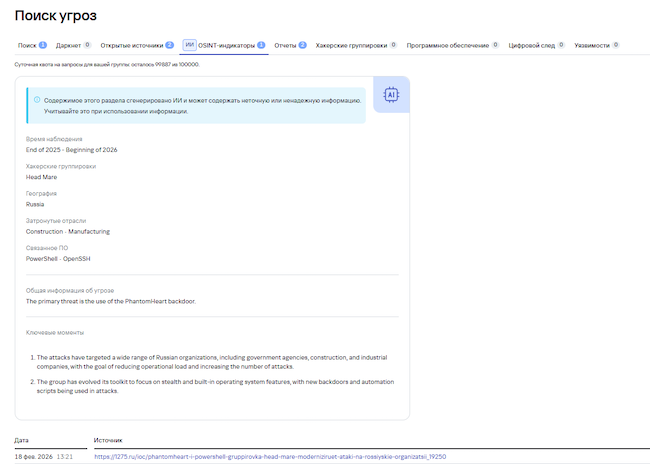Switch to the Цифровой след tab
Screen dimensions: 650x464
click(x=536, y=45)
